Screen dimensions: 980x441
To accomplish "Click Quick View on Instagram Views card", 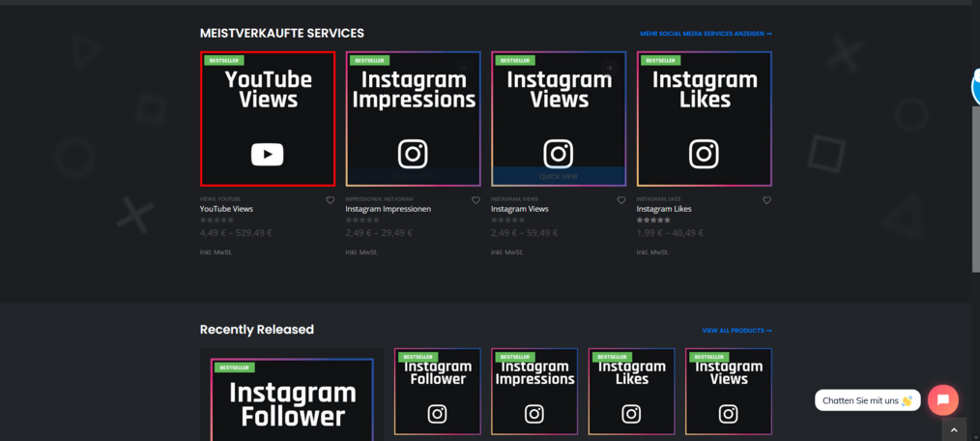I will pyautogui.click(x=559, y=176).
